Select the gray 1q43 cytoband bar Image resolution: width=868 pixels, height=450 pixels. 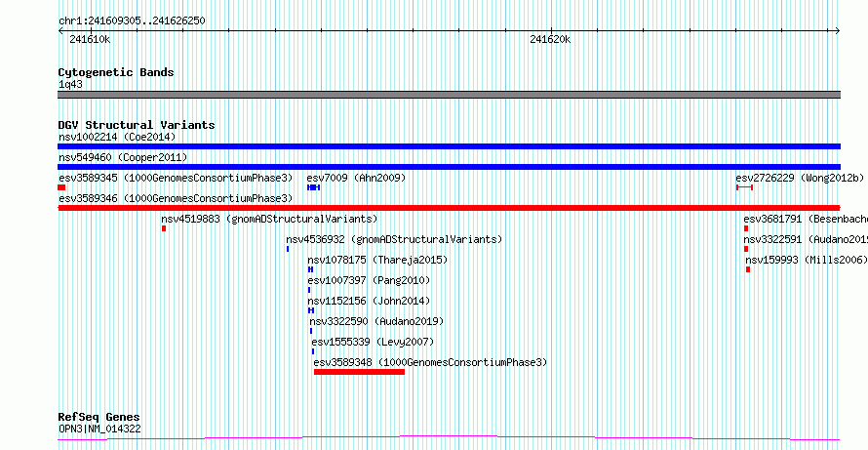click(x=449, y=95)
